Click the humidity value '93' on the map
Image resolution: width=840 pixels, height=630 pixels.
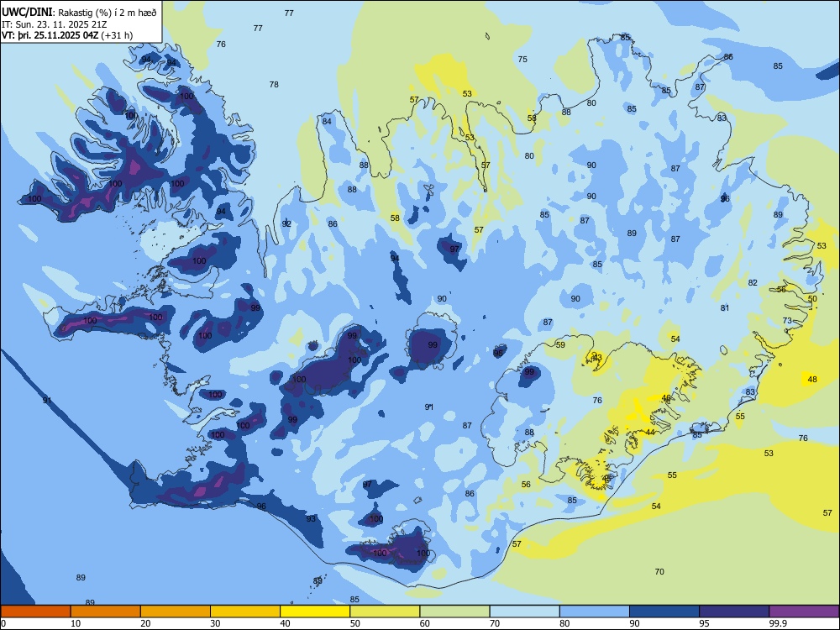point(311,519)
